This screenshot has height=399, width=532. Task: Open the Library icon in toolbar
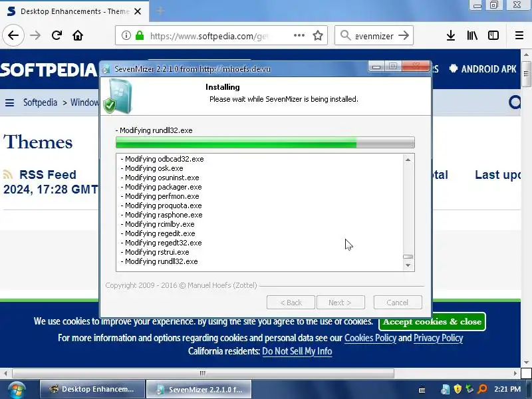click(472, 35)
